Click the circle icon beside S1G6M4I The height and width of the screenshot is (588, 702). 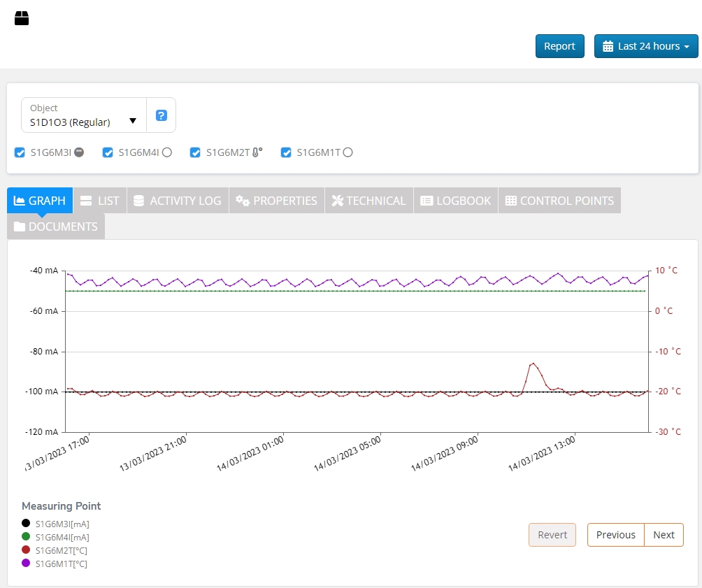(166, 152)
